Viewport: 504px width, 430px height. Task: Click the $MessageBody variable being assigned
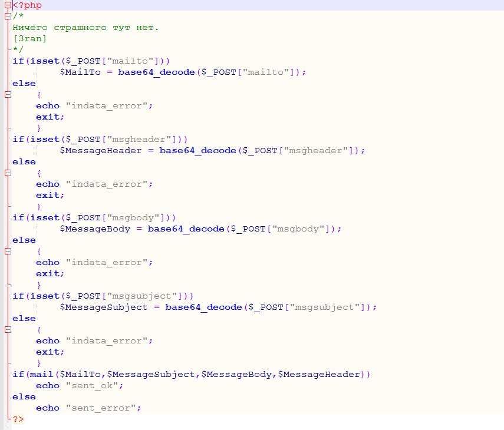[x=95, y=229]
